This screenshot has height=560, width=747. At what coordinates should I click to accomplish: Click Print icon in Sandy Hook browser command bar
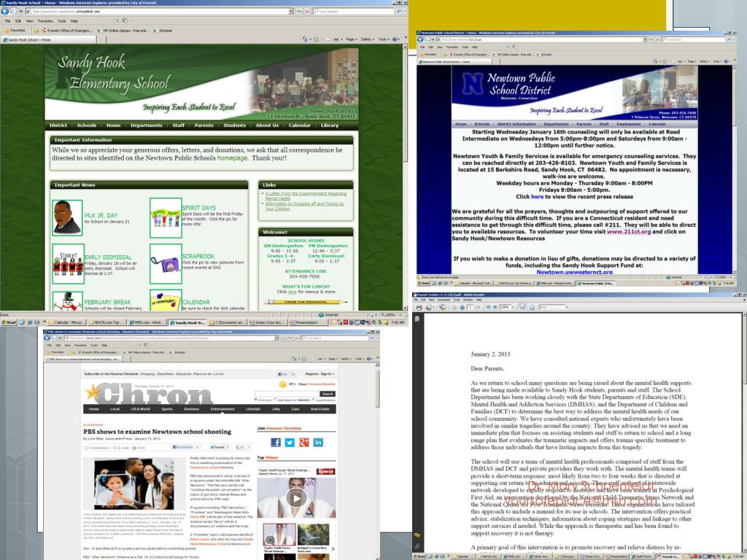click(x=336, y=39)
